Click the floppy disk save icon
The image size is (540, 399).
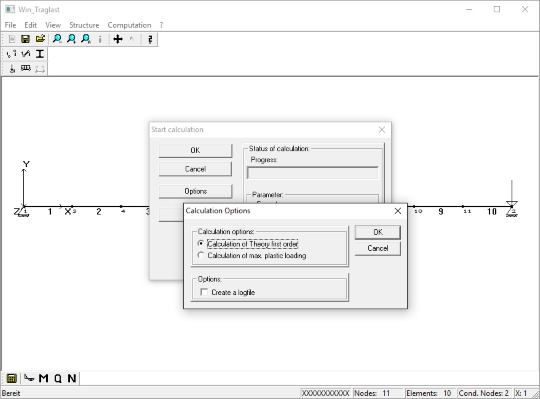25,39
